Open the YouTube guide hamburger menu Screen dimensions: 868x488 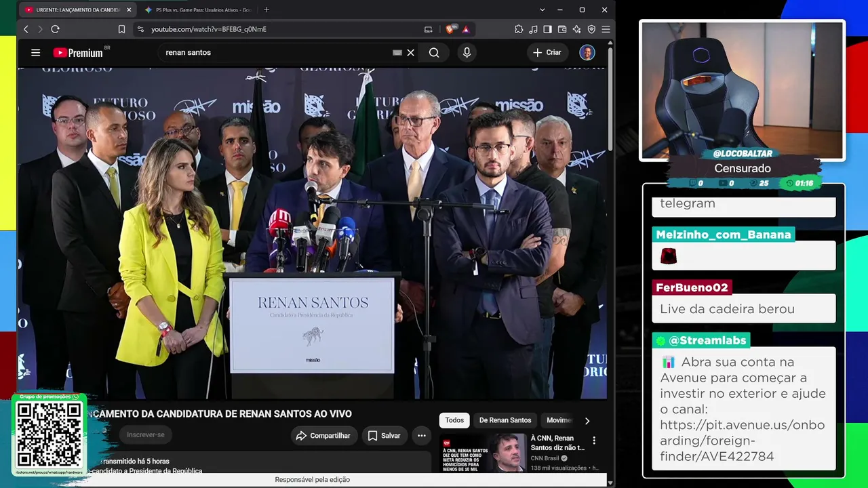[35, 52]
